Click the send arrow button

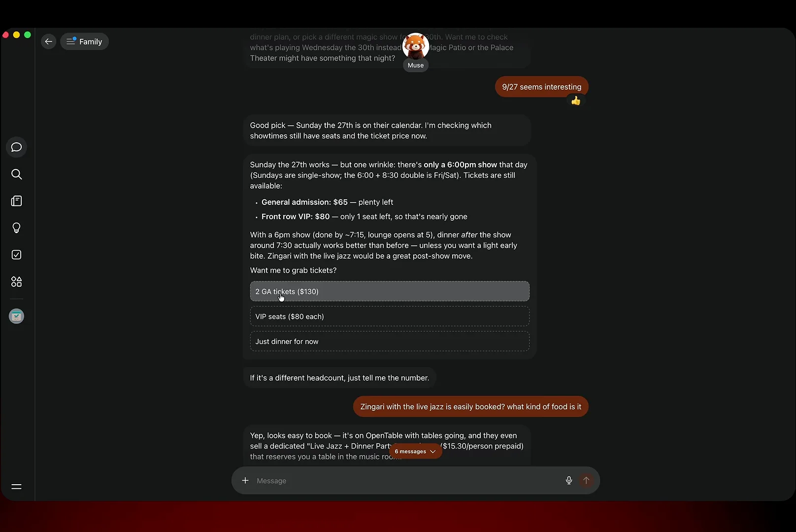[586, 480]
